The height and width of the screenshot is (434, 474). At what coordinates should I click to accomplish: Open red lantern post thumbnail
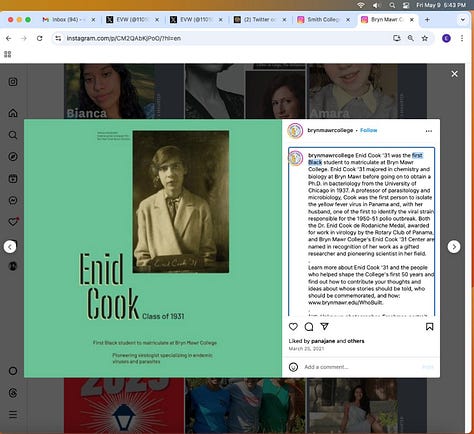click(x=124, y=405)
